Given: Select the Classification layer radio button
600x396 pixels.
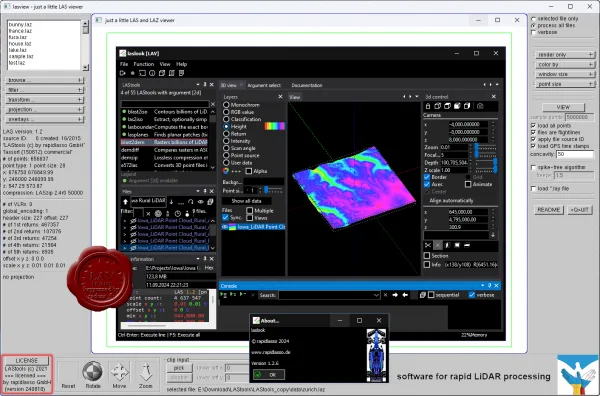Looking at the screenshot, I should [226, 119].
